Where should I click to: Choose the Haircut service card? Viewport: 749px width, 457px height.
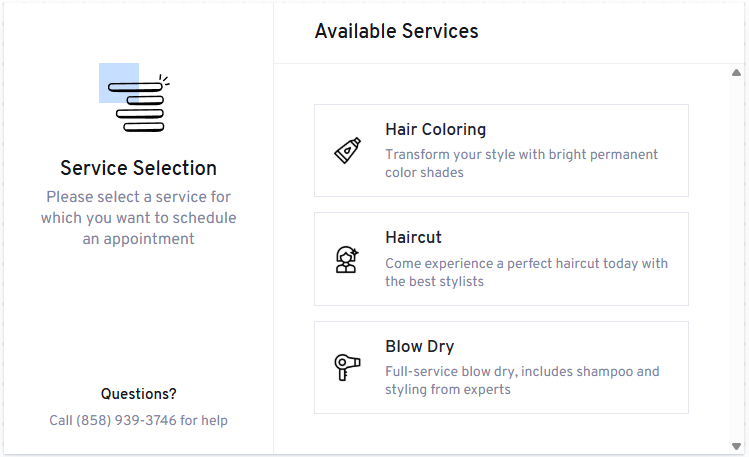tap(501, 259)
